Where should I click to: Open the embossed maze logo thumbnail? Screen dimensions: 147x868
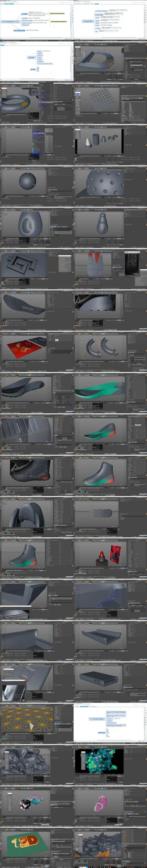click(36, 269)
